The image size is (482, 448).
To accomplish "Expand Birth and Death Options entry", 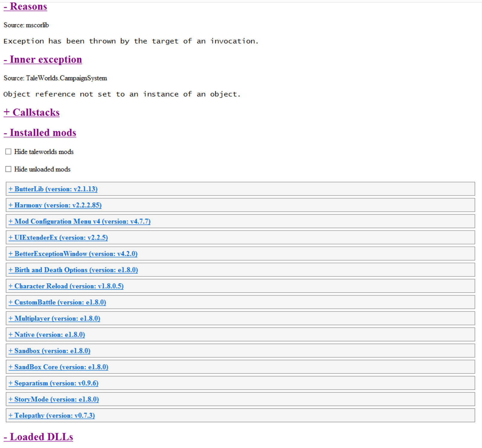I will click(73, 270).
